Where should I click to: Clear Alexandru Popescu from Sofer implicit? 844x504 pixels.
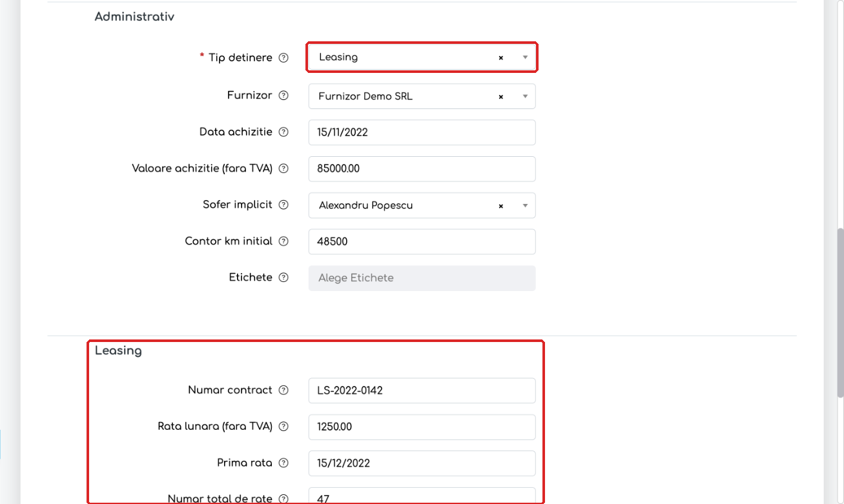pyautogui.click(x=500, y=206)
